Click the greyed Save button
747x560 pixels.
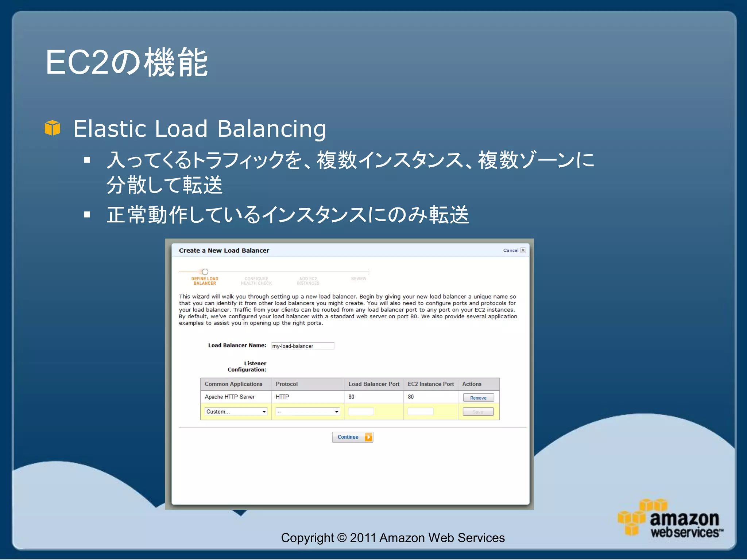point(478,412)
